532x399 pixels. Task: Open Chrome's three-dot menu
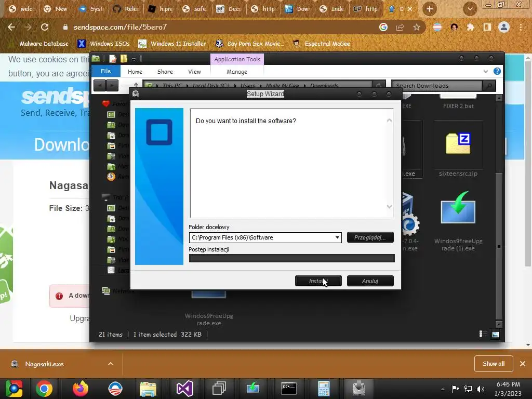pos(521,27)
